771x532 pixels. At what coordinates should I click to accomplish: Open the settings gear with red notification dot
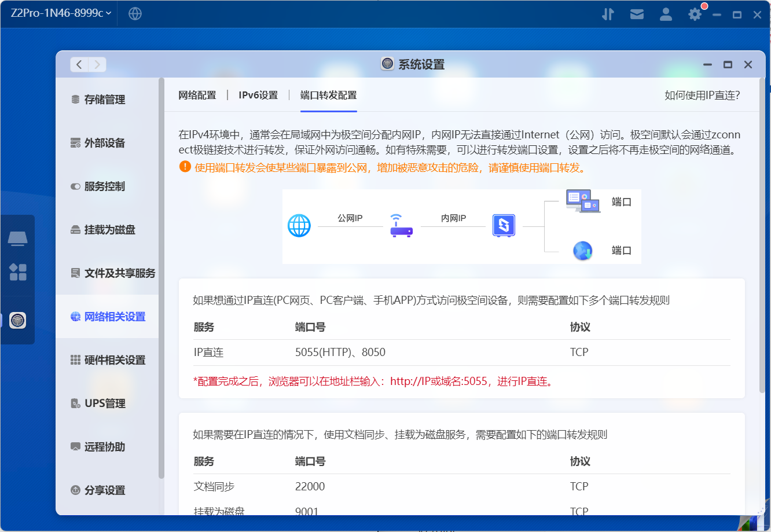pos(693,13)
